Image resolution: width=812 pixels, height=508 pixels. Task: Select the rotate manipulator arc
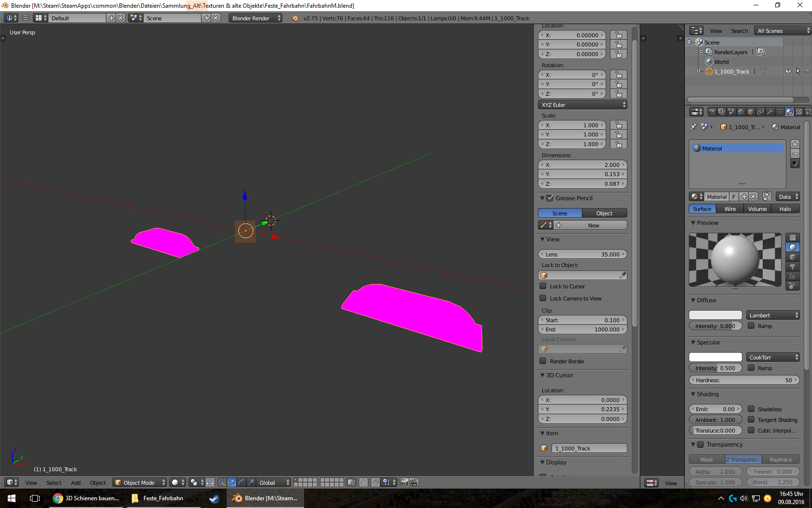click(241, 482)
